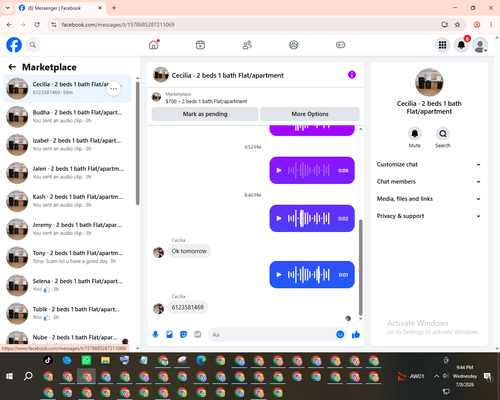
Task: Seek in the 0:06 audio waveform
Action: pyautogui.click(x=309, y=170)
